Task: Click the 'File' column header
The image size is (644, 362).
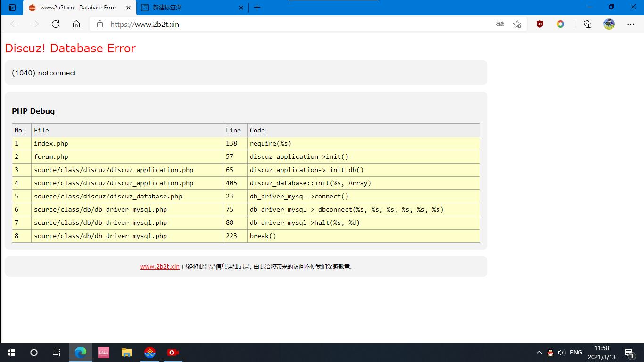Action: click(x=127, y=130)
